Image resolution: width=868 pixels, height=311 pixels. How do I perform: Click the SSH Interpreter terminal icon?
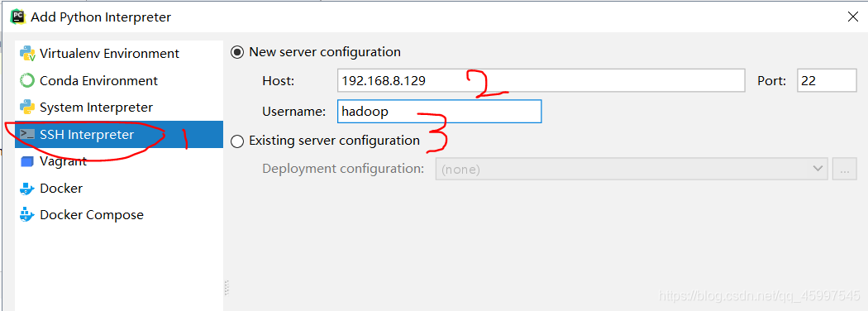[27, 134]
